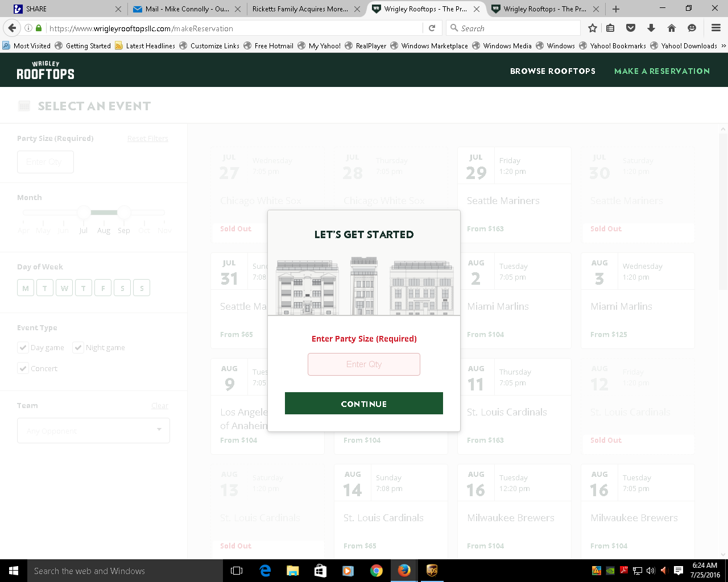Launch Chrome from taskbar
The image size is (728, 582).
[376, 571]
